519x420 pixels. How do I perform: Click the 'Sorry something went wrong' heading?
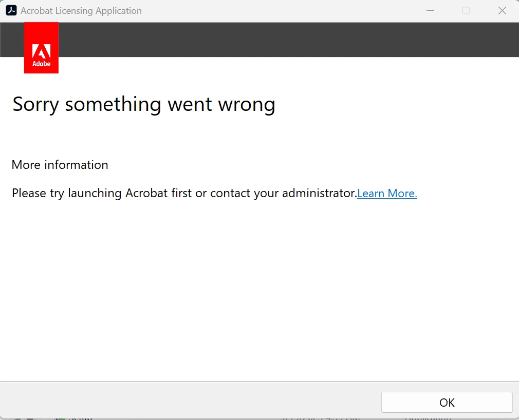tap(144, 105)
